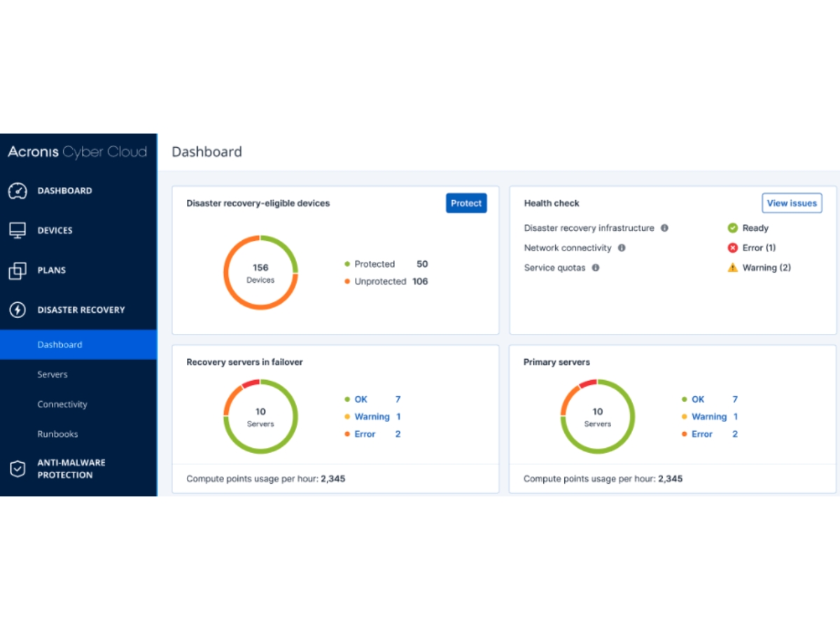Click the Protect button
Viewport: 840px width, 630px height.
click(x=466, y=203)
